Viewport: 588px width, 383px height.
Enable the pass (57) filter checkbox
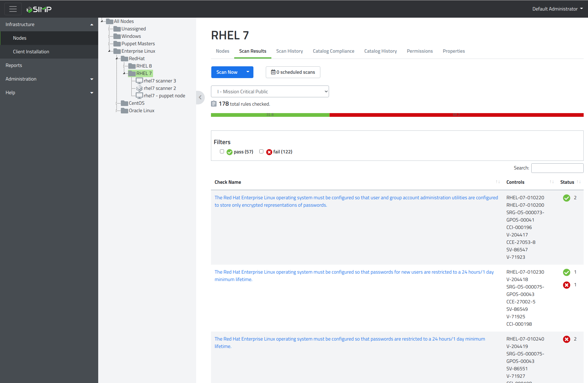(x=222, y=152)
